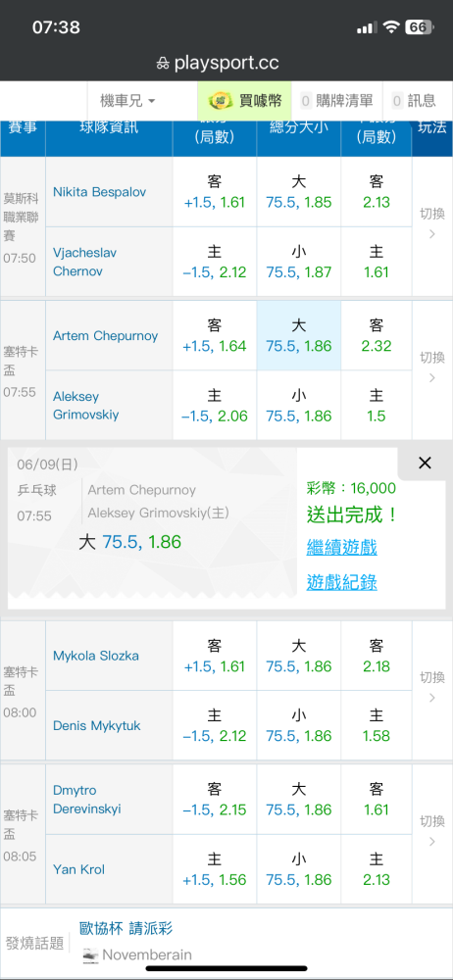Image resolution: width=453 pixels, height=980 pixels.
Task: Open Yan Krol player info
Action: tap(78, 869)
